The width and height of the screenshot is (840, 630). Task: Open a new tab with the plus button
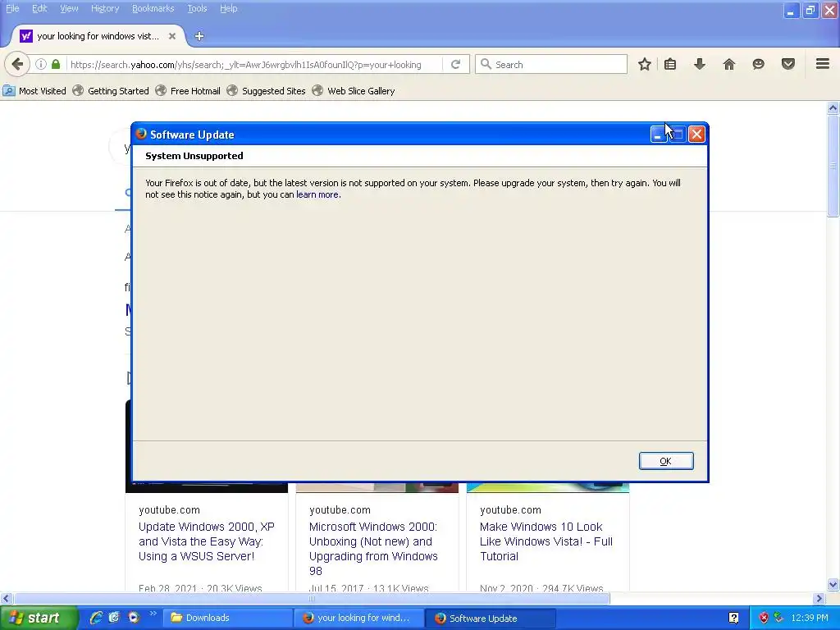point(199,36)
